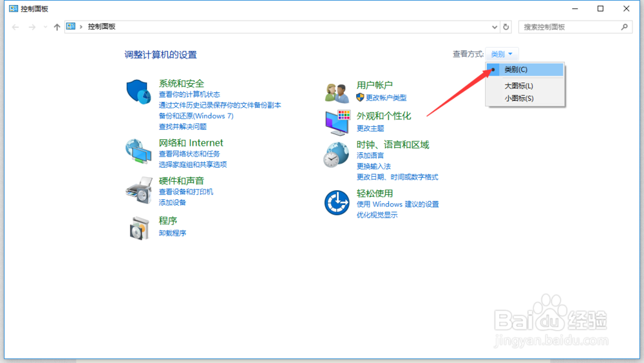Select 大图标(L) view option

[x=525, y=86]
